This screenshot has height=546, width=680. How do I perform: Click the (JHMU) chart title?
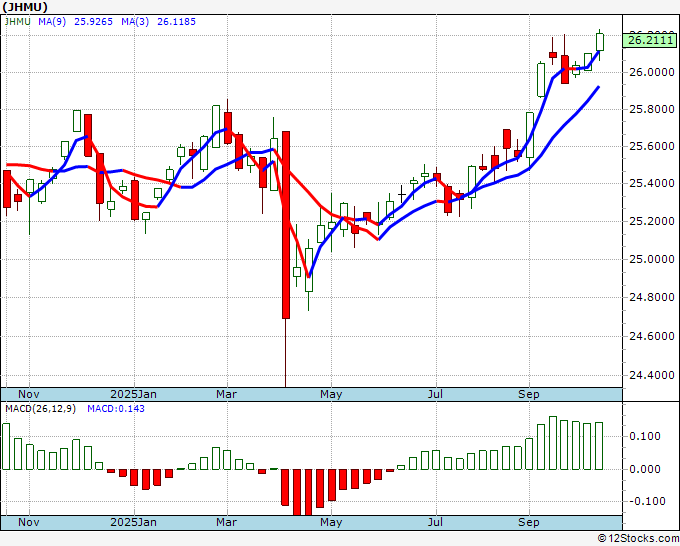click(x=24, y=7)
